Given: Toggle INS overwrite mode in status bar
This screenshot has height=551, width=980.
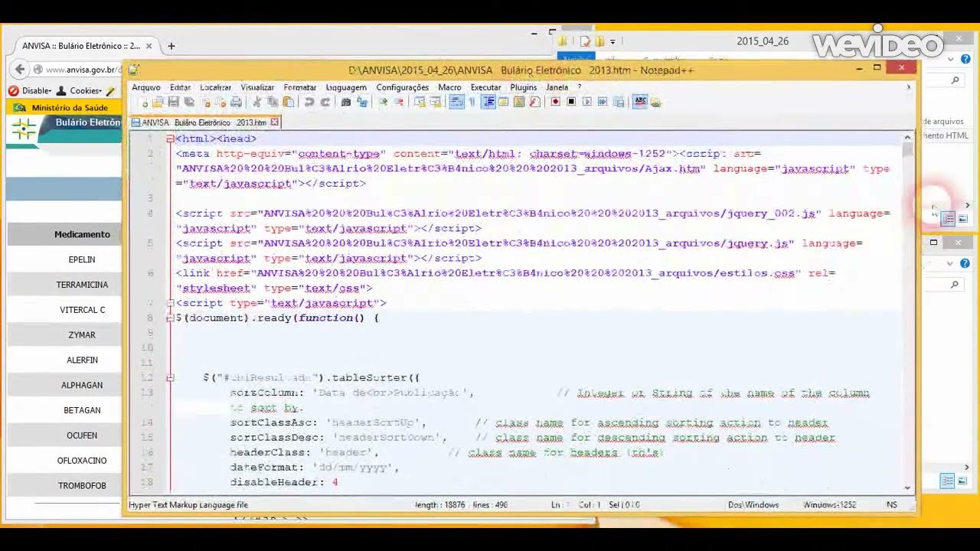Looking at the screenshot, I should tap(891, 504).
